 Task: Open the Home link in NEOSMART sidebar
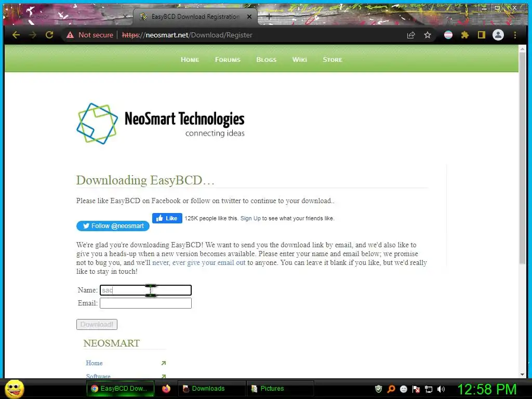(x=94, y=363)
